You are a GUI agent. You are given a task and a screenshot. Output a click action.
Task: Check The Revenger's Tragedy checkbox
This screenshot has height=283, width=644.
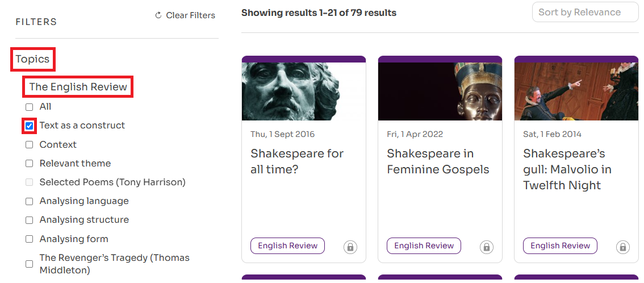30,264
